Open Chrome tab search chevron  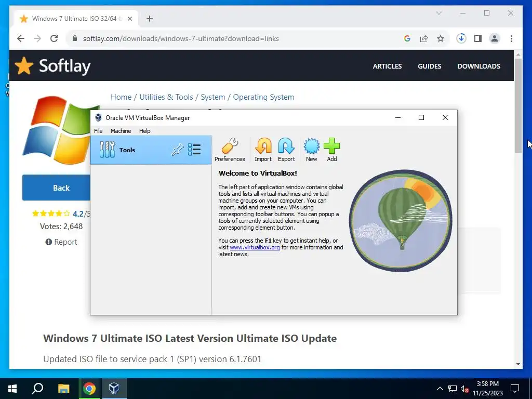click(438, 13)
